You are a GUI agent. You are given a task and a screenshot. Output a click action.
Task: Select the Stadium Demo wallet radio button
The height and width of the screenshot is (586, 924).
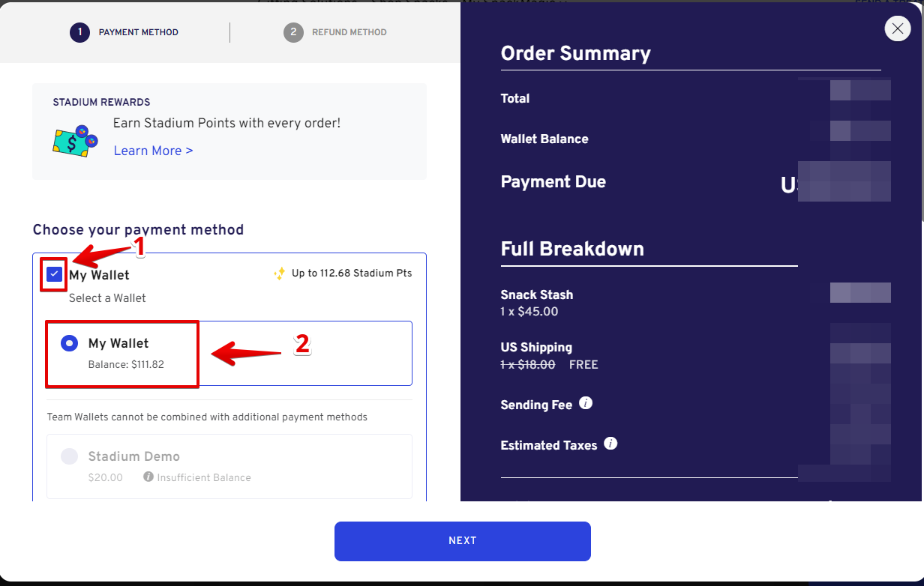69,456
